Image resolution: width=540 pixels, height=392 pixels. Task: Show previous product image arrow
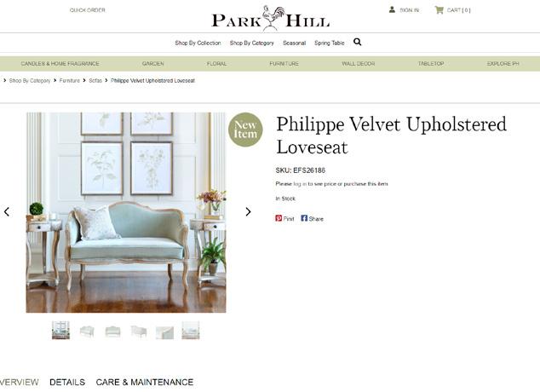pyautogui.click(x=7, y=212)
